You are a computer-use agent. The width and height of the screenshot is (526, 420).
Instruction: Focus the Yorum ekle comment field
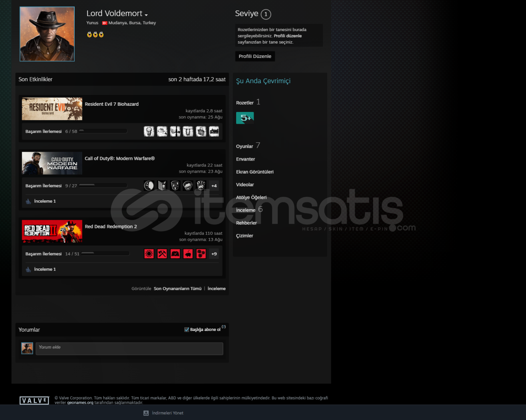click(130, 348)
